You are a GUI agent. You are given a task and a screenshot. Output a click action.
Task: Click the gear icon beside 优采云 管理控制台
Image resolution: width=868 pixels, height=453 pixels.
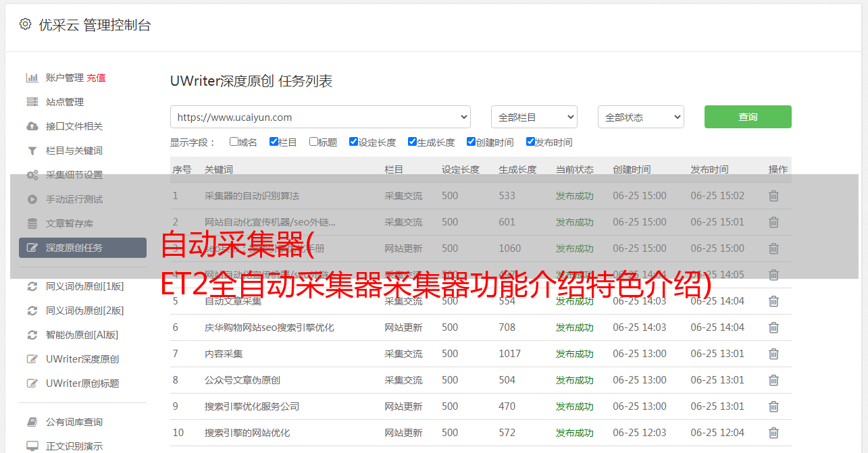[x=25, y=24]
